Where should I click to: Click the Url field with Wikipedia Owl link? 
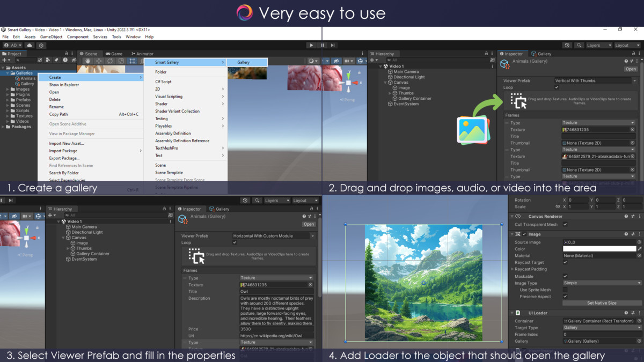point(276,336)
